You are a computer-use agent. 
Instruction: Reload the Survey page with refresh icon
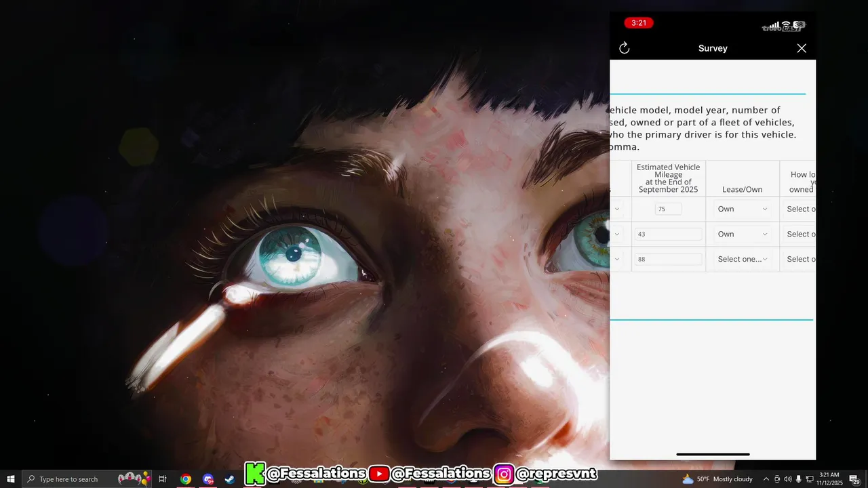pyautogui.click(x=625, y=48)
